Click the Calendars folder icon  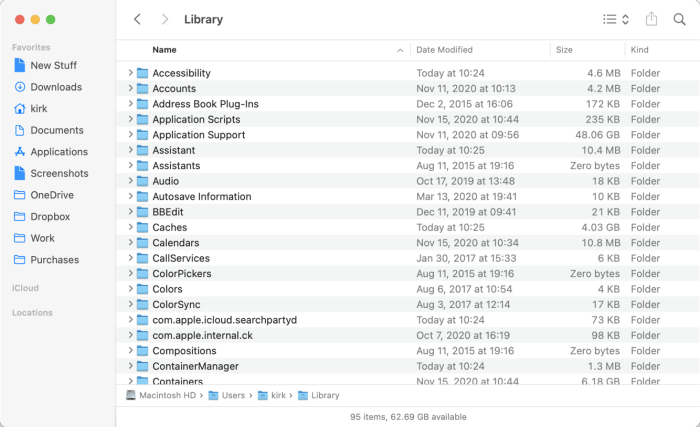pyautogui.click(x=142, y=243)
